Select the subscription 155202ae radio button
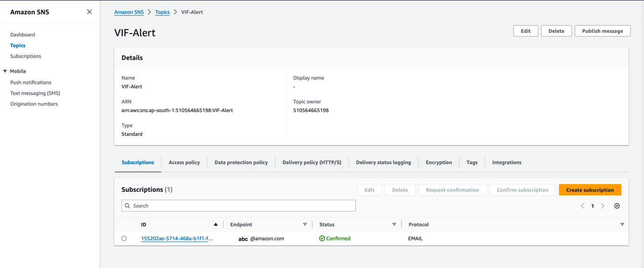This screenshot has width=644, height=268. click(124, 239)
